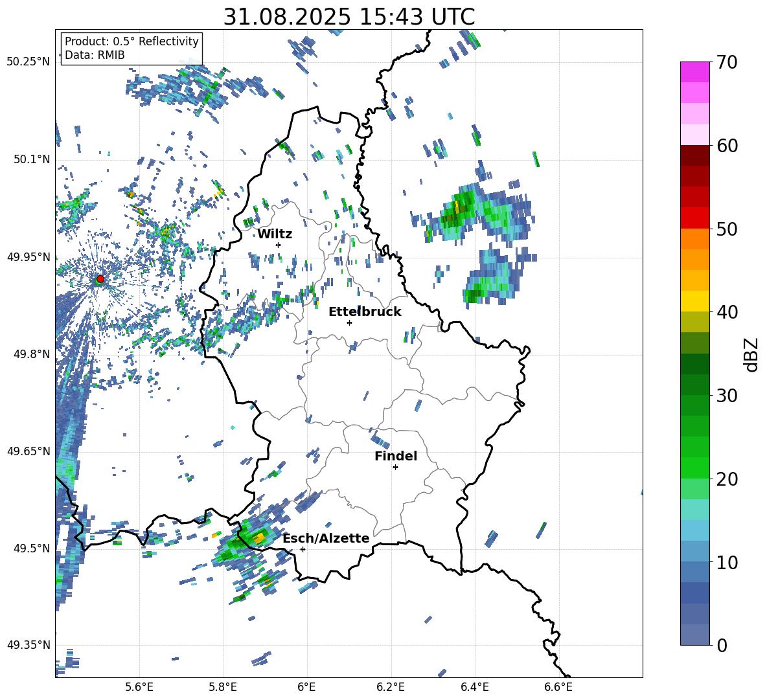767x700 pixels.
Task: Click the 50.1°N latitude label
Action: tap(32, 159)
